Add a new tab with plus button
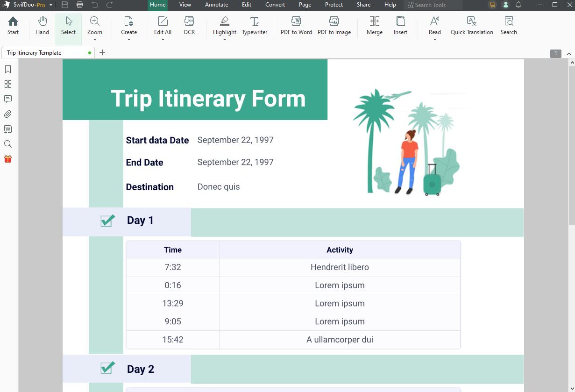The width and height of the screenshot is (575, 392). point(102,52)
